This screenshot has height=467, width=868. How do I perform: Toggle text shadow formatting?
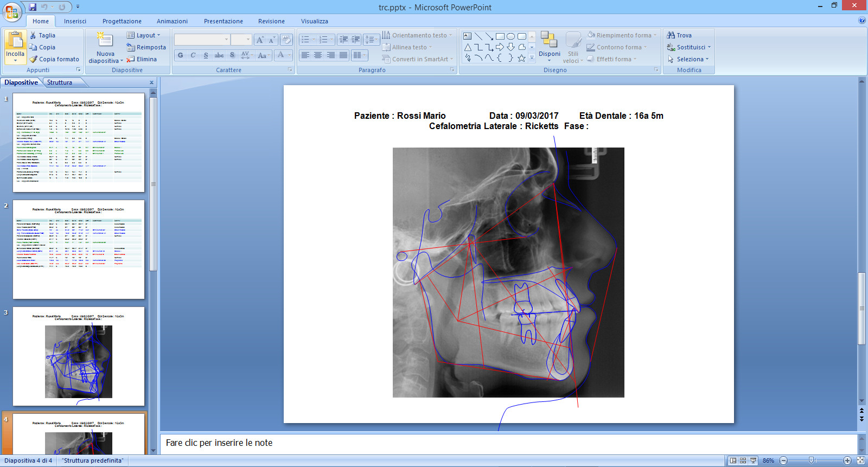[x=232, y=55]
